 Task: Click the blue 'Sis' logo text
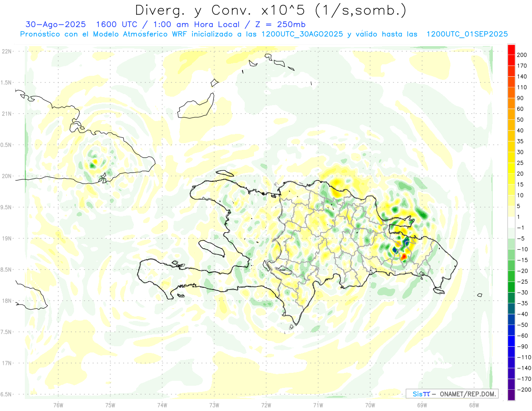click(418, 394)
